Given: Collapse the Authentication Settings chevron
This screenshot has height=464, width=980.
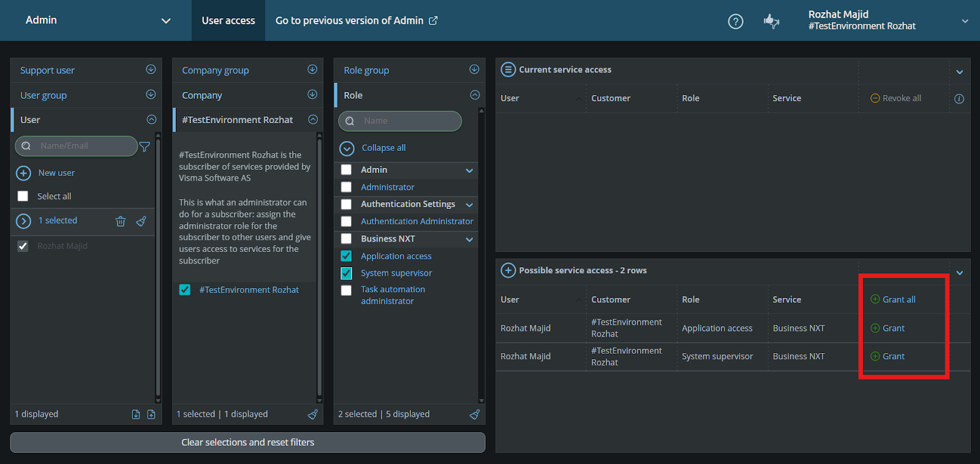Looking at the screenshot, I should tap(470, 205).
